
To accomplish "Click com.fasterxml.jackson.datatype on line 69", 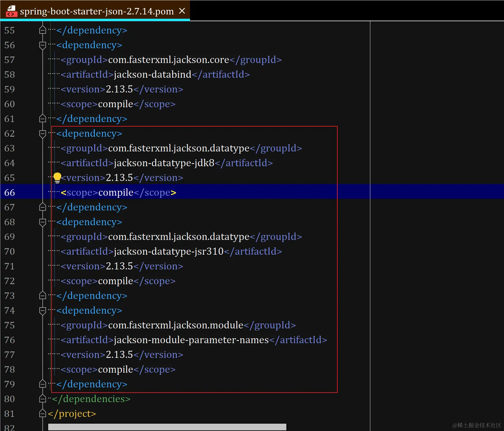I will pyautogui.click(x=179, y=237).
